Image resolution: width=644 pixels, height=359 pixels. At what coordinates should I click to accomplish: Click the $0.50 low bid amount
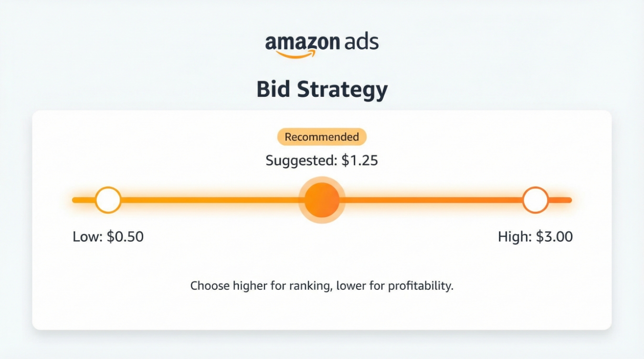coord(125,236)
